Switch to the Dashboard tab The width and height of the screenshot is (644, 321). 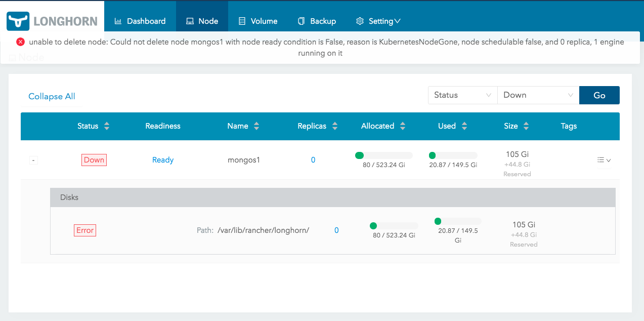145,21
